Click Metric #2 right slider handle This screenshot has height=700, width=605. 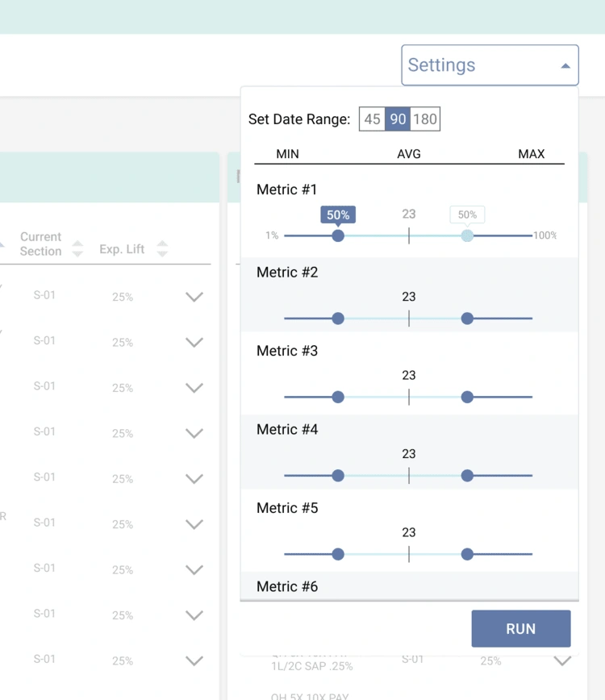467,319
